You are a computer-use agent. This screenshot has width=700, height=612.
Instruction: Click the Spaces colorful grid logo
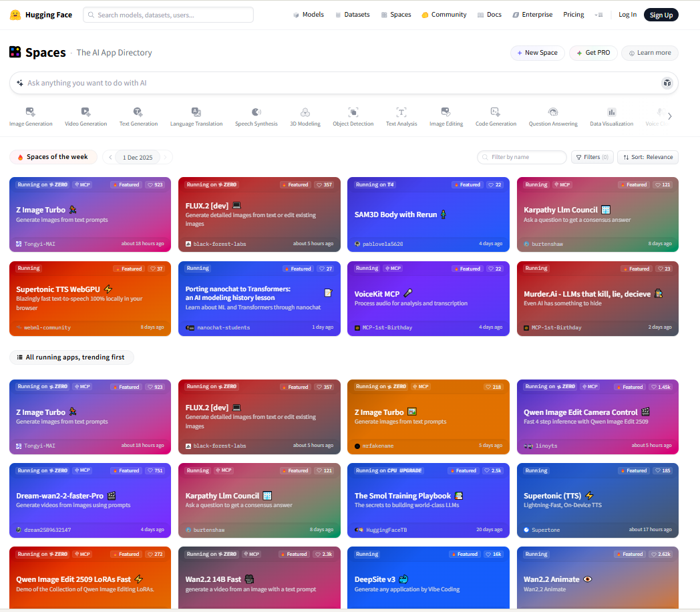15,52
